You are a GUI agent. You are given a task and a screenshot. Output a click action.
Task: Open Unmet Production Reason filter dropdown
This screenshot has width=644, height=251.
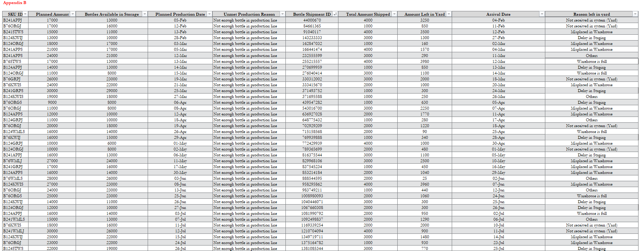pos(283,14)
